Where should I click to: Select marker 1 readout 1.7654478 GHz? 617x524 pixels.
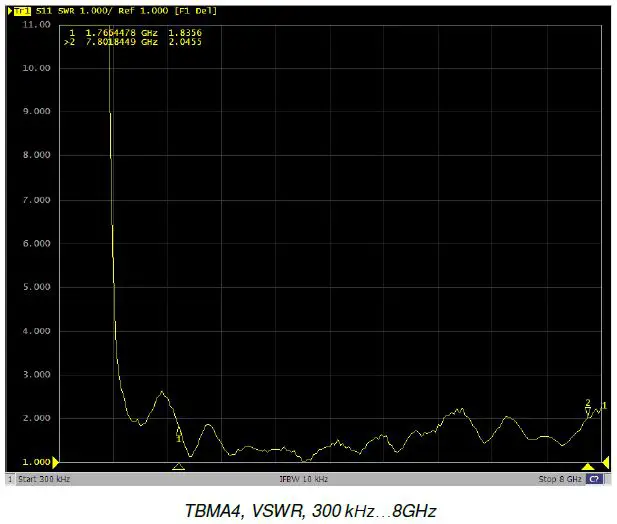click(122, 33)
